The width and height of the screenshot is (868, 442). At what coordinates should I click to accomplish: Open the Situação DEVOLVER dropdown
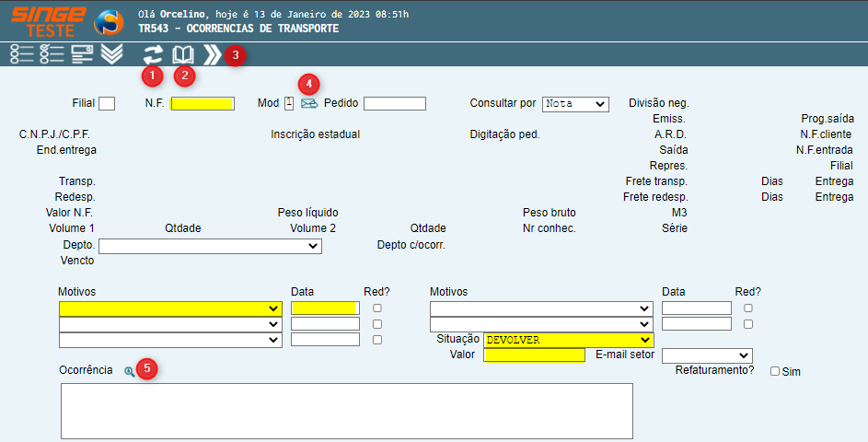(x=569, y=340)
